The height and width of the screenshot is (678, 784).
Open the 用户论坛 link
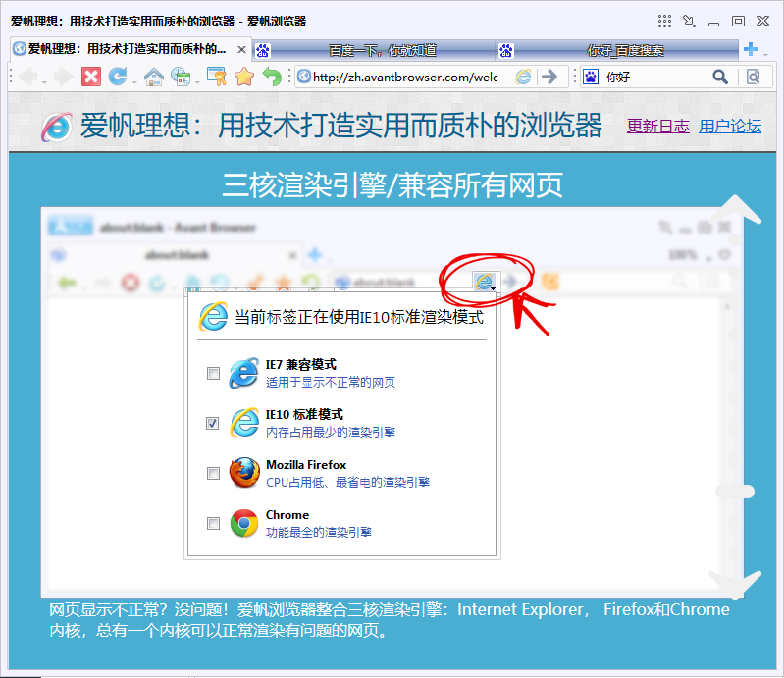730,126
